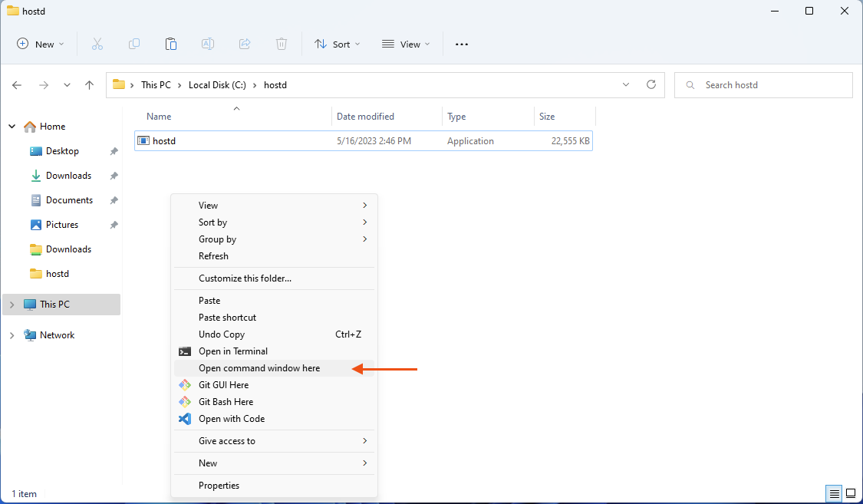863x504 pixels.
Task: Navigate up one folder level arrow
Action: pos(90,85)
